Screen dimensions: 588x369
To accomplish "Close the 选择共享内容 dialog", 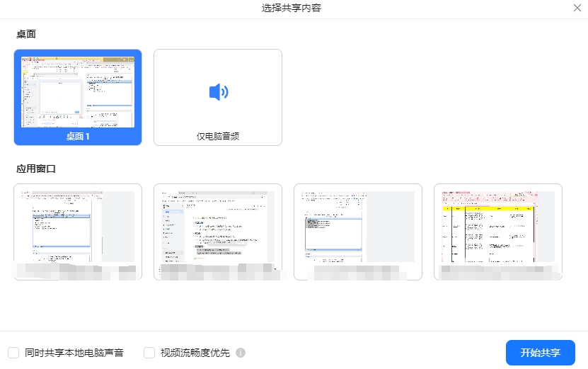I will pyautogui.click(x=577, y=8).
